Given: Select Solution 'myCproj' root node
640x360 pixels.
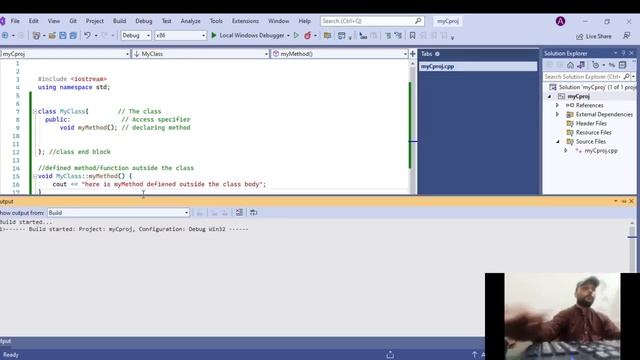Looking at the screenshot, I should 592,87.
